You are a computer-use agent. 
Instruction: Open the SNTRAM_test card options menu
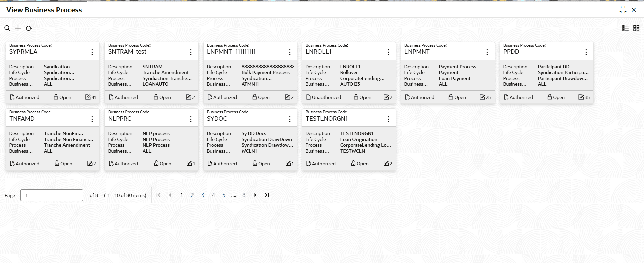coord(191,52)
